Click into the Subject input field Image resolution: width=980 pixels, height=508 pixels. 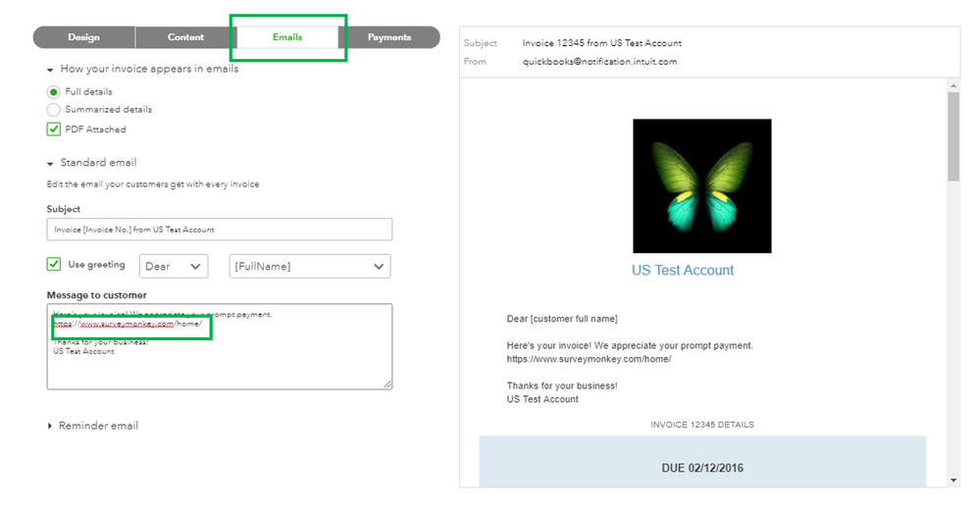tap(220, 229)
